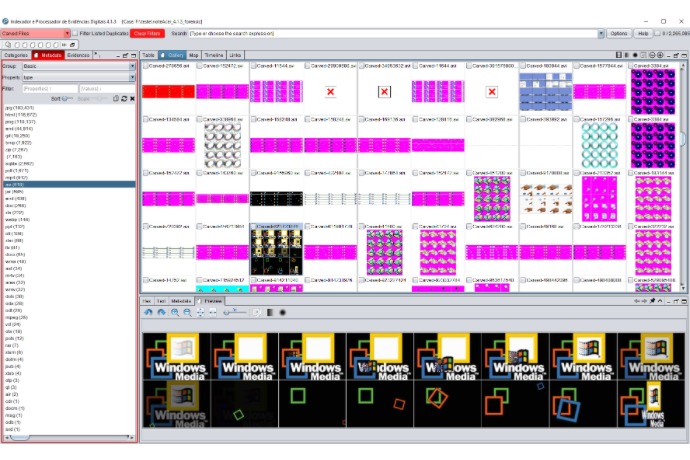Click the black dot icon in gallery header
The height and width of the screenshot is (460, 690).
(x=635, y=55)
